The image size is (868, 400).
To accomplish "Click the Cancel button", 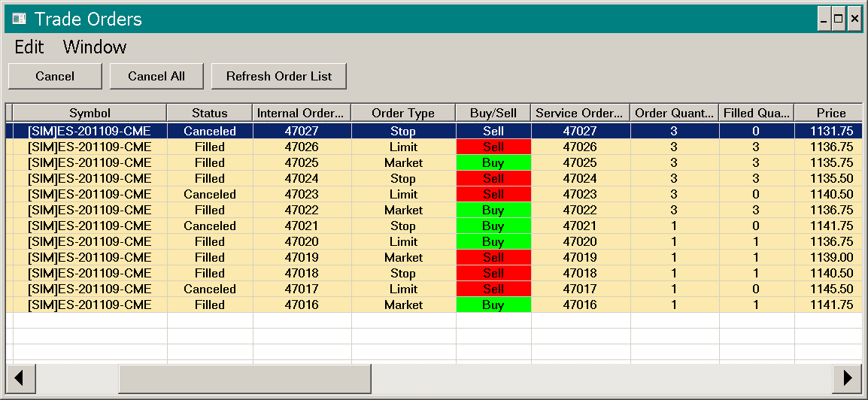I will pyautogui.click(x=55, y=76).
